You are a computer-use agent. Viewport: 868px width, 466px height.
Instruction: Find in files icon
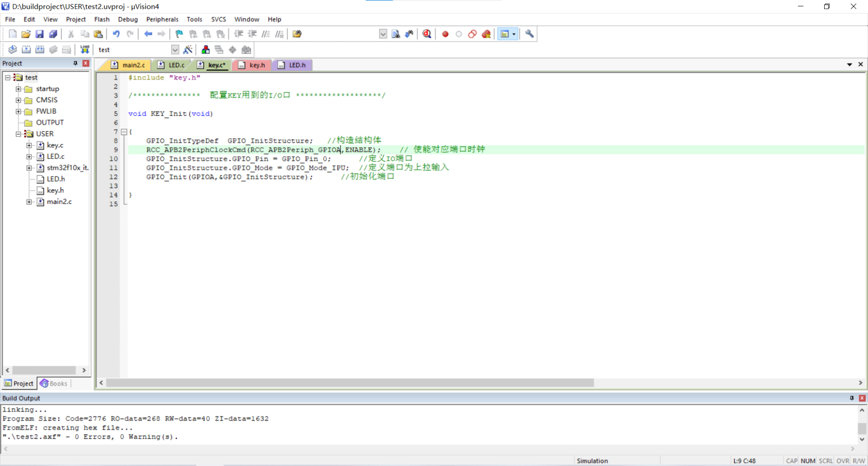[x=396, y=34]
